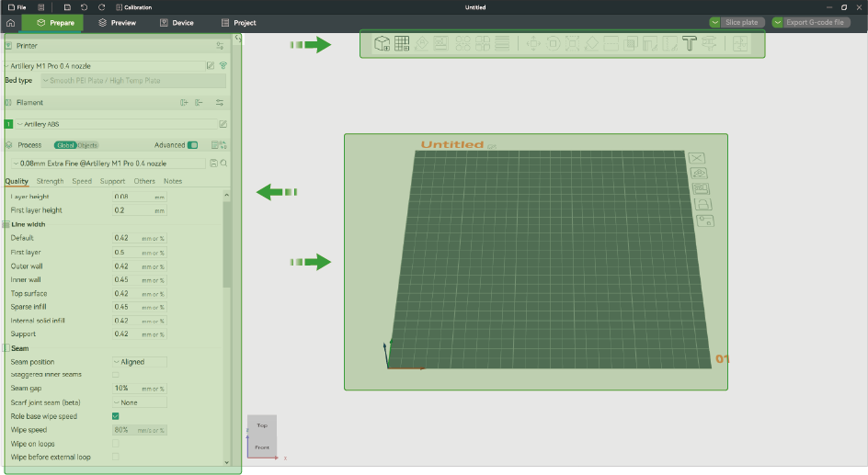Toggle the Advanced mode switch
The height and width of the screenshot is (475, 868).
pyautogui.click(x=192, y=145)
